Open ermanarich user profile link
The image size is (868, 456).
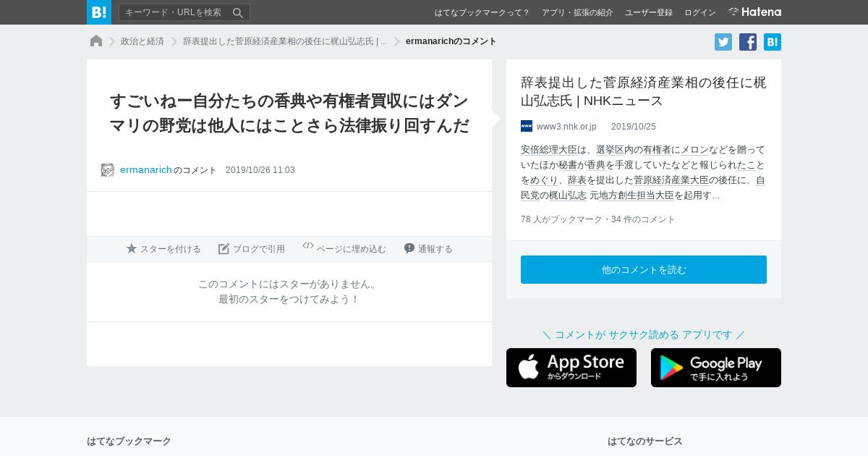pyautogui.click(x=146, y=170)
